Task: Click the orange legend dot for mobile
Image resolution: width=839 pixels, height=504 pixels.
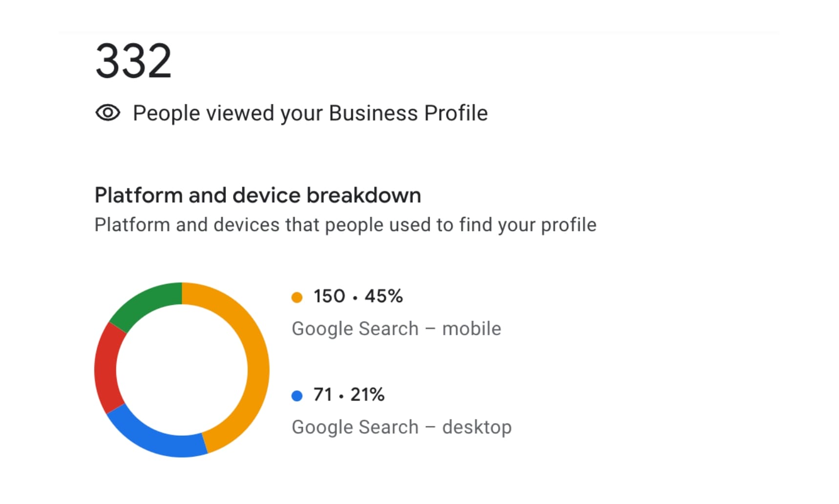Action: click(297, 297)
